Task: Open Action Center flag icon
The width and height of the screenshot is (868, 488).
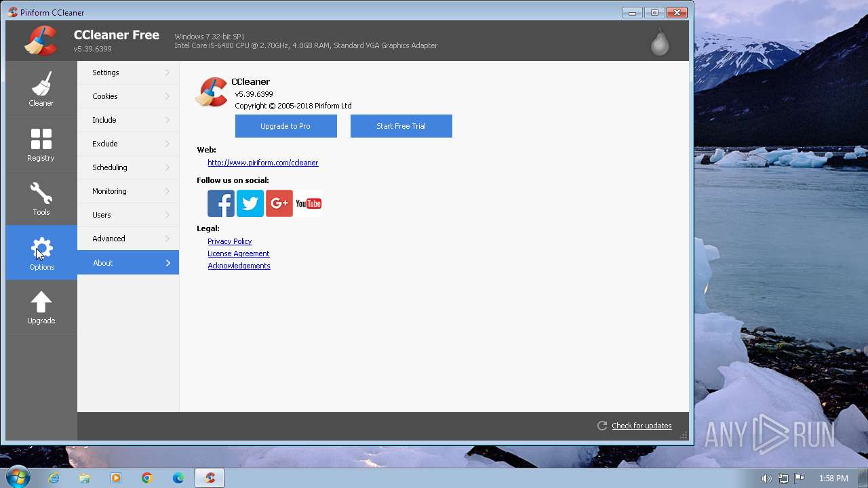Action: click(799, 478)
